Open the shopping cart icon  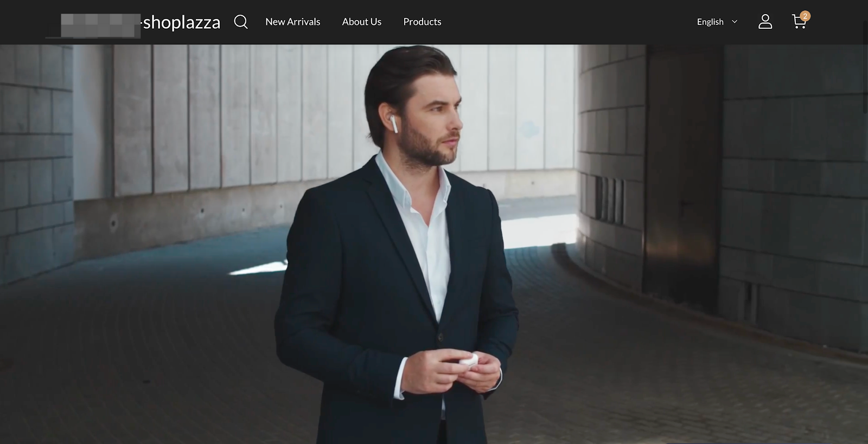tap(798, 22)
